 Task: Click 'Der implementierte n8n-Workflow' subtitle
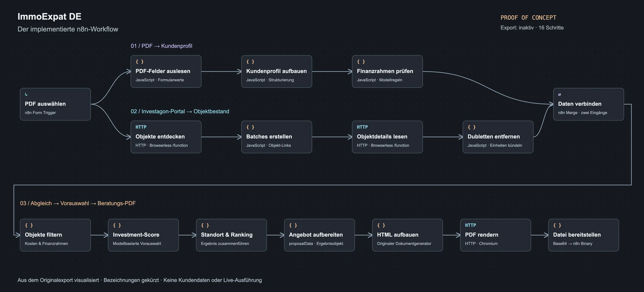[x=68, y=29]
